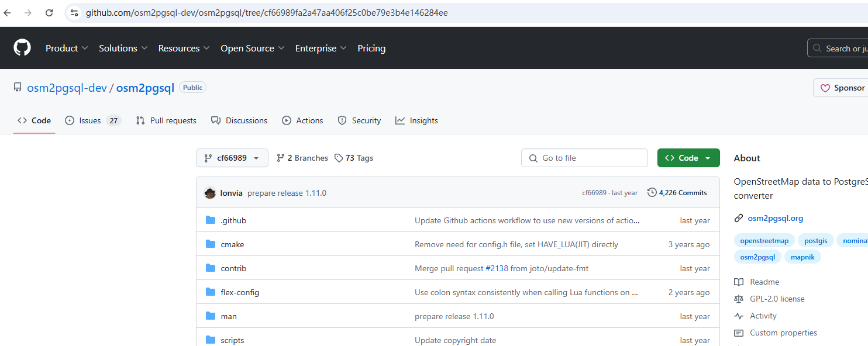Screen dimensions: 868x346
Task: Click the site information icon in address bar
Action: tap(74, 13)
